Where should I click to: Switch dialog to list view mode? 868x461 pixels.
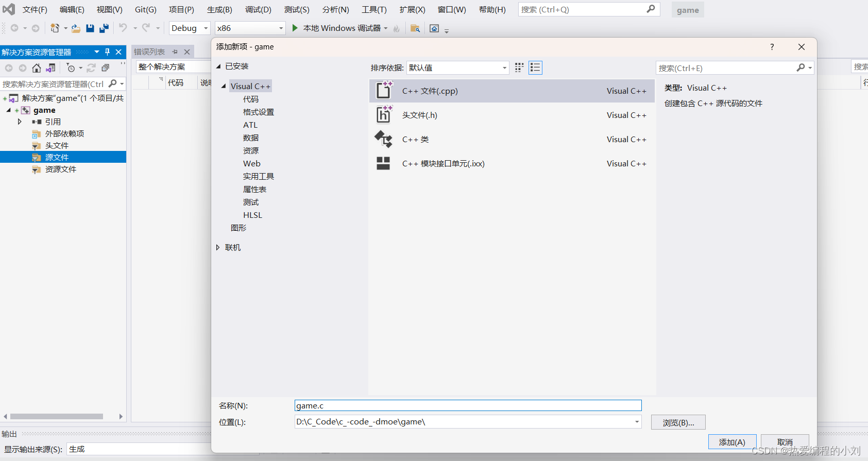click(535, 67)
